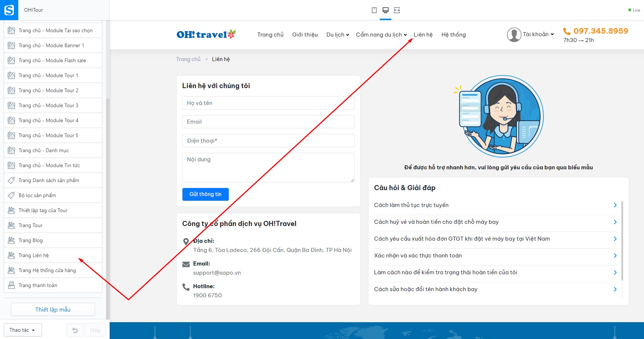Expand 'Cách yêu cầu xuất hóa đơn GTGT' question
Screen dimensions: 644x339
click(x=495, y=239)
